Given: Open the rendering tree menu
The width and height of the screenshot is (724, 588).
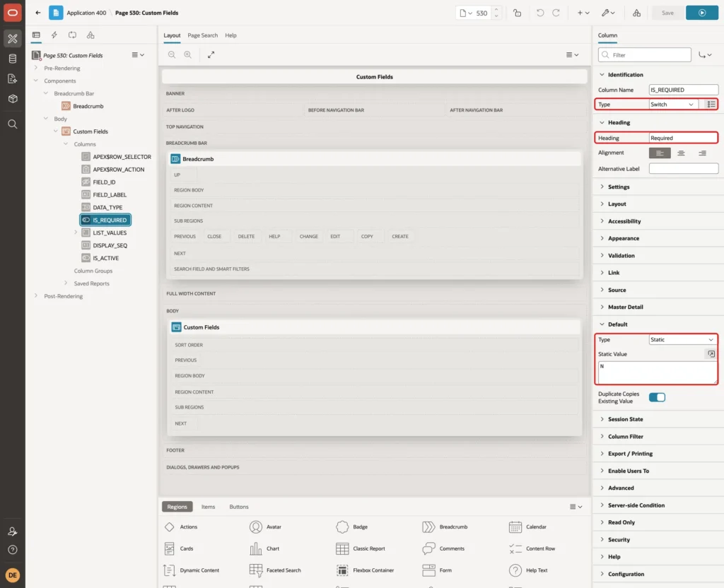Looking at the screenshot, I should [138, 54].
